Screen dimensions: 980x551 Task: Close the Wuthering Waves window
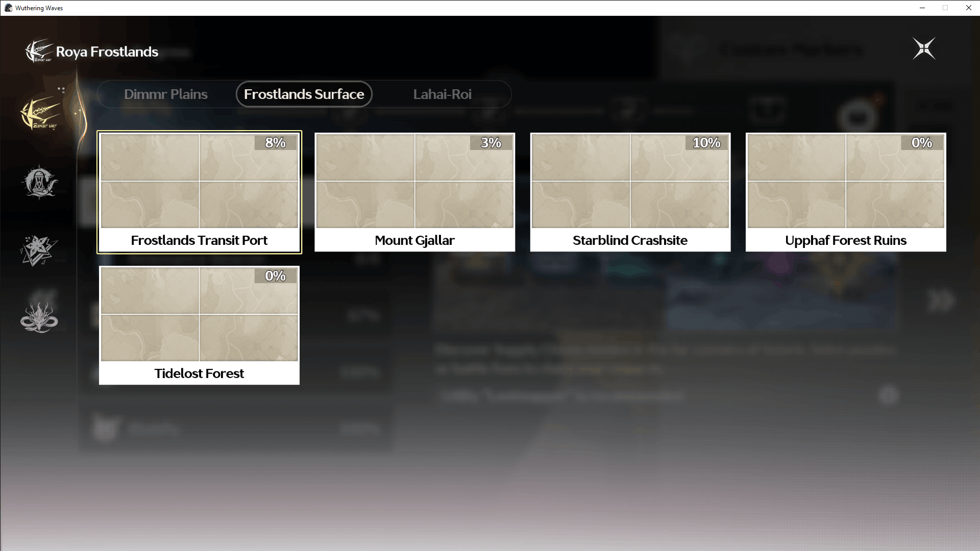[968, 8]
